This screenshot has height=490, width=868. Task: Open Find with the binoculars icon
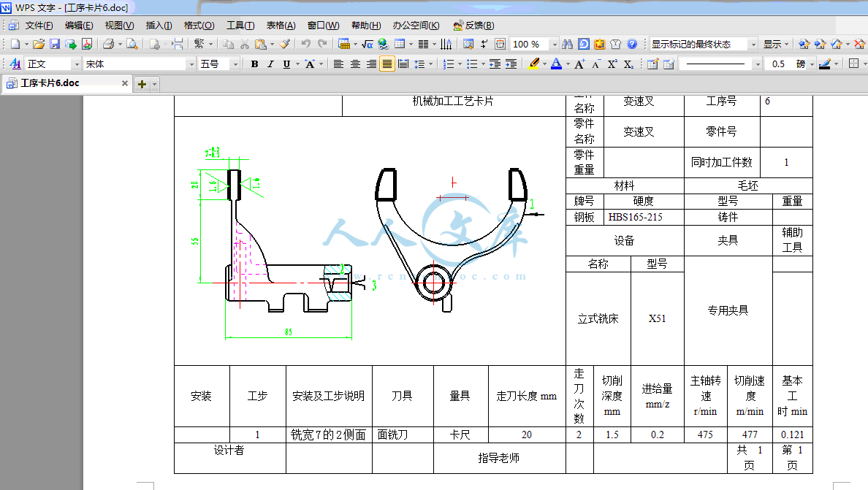click(x=568, y=45)
